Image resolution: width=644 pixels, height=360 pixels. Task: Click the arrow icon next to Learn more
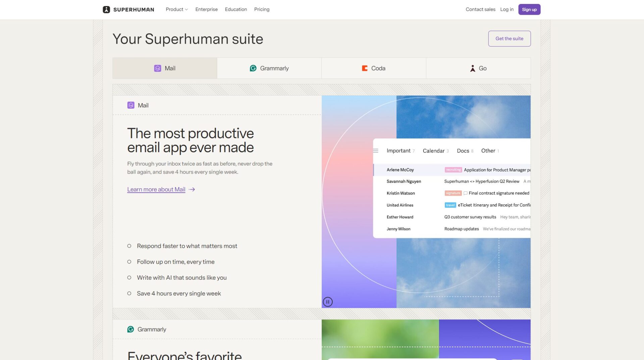[192, 189]
